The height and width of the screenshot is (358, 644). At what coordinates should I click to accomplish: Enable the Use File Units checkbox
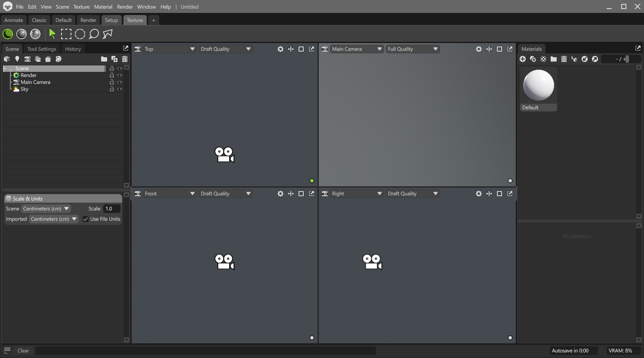tap(86, 219)
